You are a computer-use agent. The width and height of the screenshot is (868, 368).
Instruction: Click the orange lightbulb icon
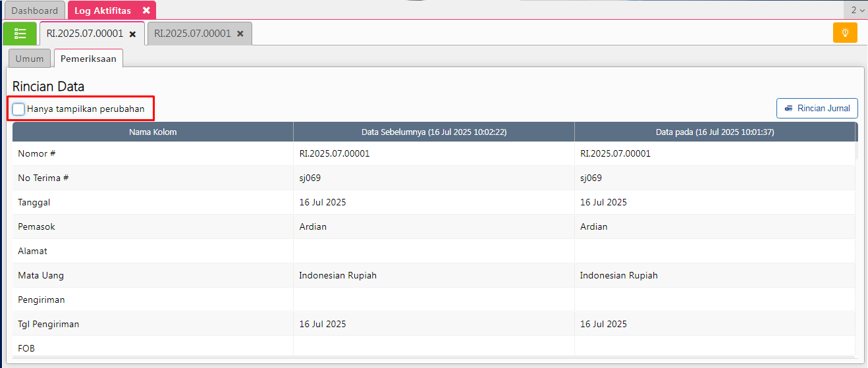845,33
